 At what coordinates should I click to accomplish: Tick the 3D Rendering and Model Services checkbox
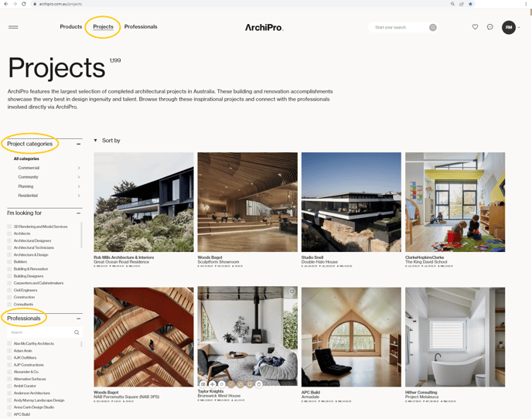[x=9, y=227]
